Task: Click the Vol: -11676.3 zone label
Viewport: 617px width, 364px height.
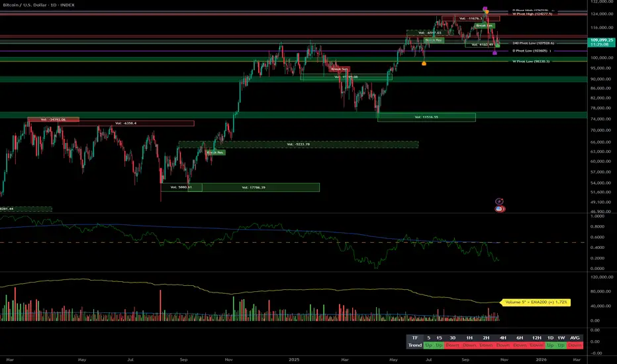Action: click(x=471, y=19)
